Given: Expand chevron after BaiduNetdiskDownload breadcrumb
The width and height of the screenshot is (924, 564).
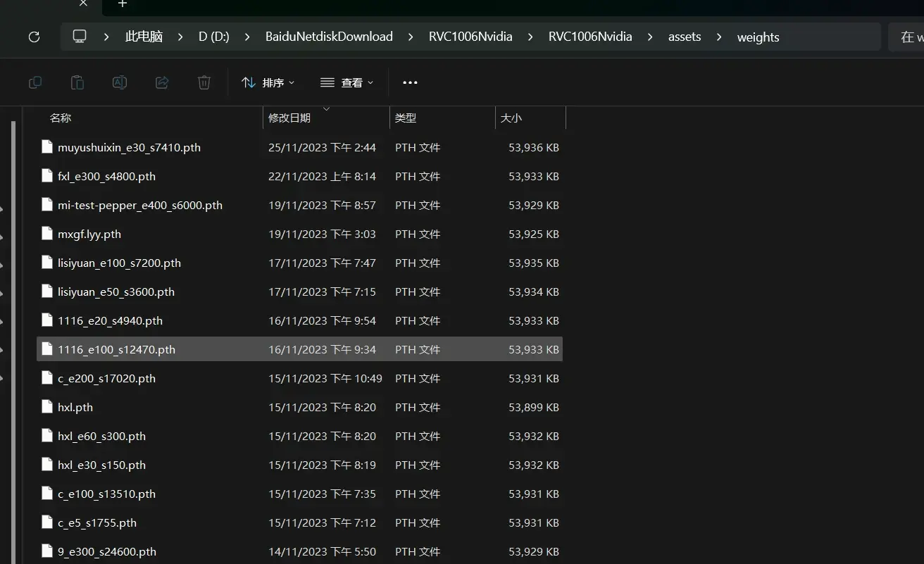Looking at the screenshot, I should tap(411, 37).
